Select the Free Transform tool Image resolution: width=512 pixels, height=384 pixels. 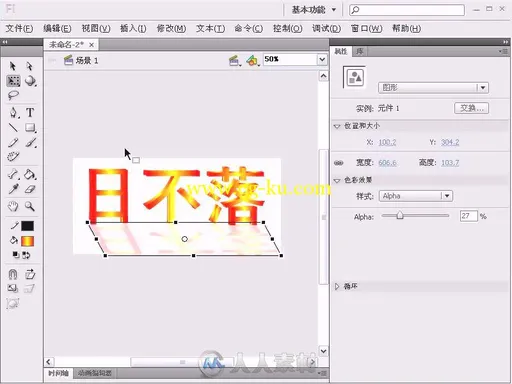[x=13, y=81]
